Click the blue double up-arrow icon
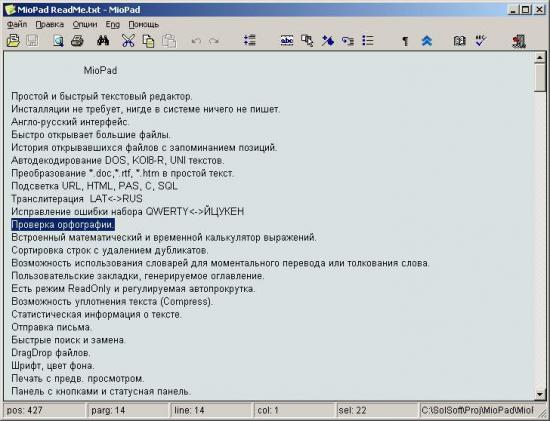Viewport: 550px width, 421px height. click(427, 41)
